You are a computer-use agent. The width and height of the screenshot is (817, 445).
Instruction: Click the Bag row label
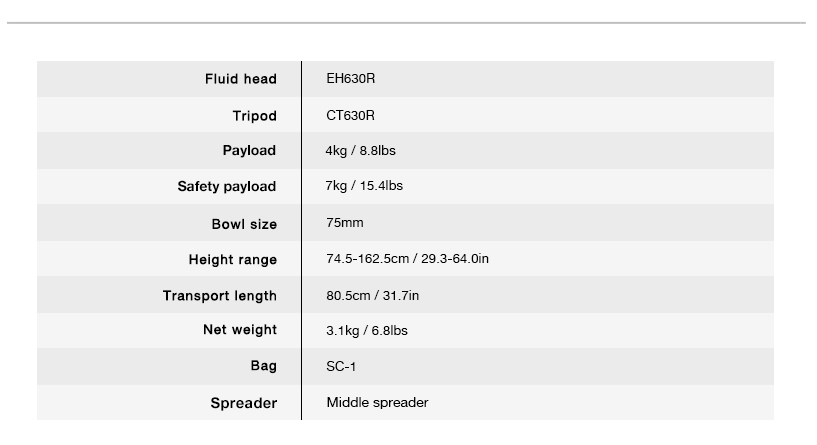[x=264, y=366]
